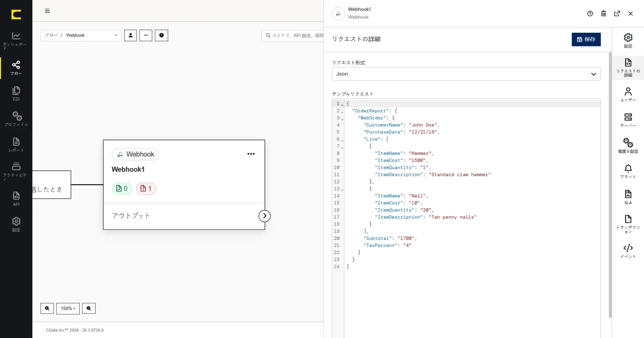
Task: Switch to the Alerts tab
Action: pos(628,171)
